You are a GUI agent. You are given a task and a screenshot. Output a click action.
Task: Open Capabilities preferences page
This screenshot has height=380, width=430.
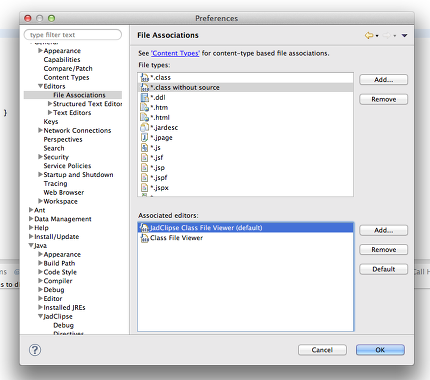tap(62, 60)
